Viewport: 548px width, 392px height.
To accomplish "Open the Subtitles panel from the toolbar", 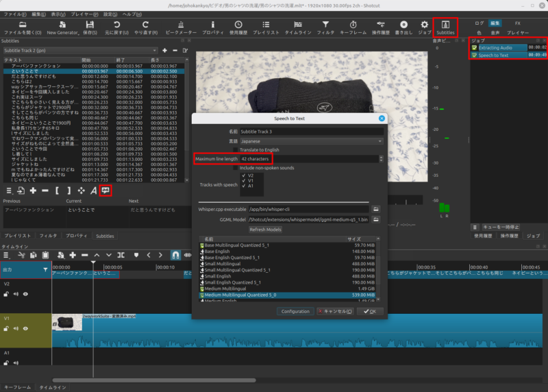I will point(446,27).
